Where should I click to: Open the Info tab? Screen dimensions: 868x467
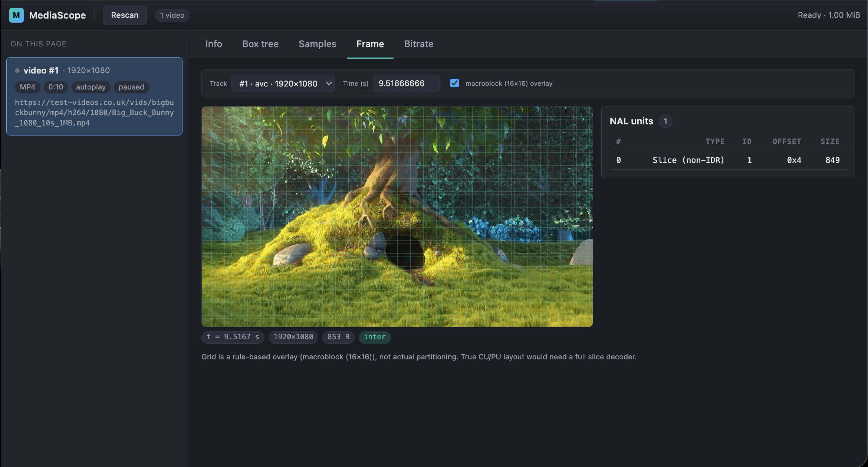[214, 44]
